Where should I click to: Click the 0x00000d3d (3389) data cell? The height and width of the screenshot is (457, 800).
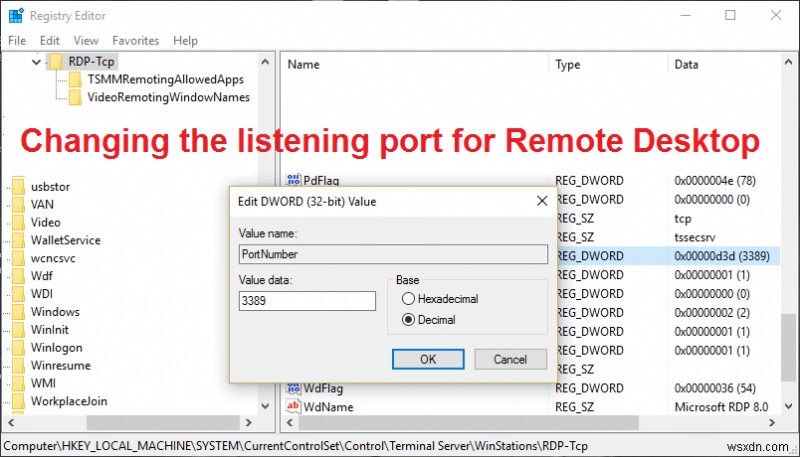pos(722,256)
